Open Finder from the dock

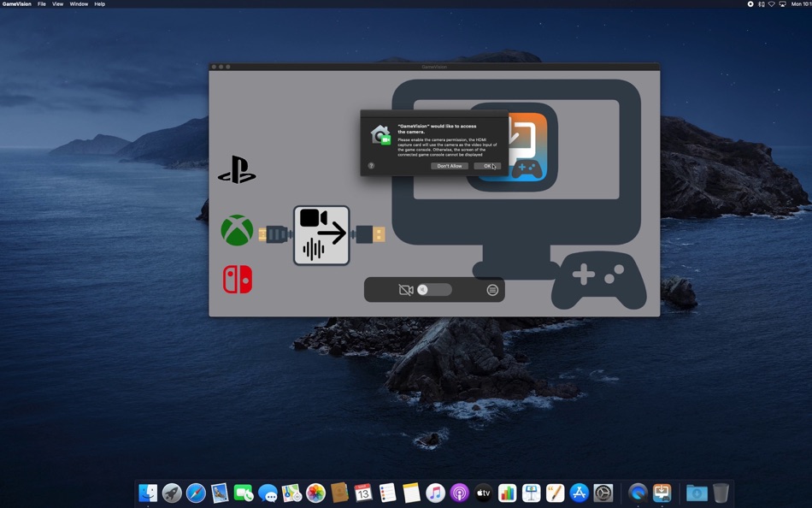[x=148, y=493]
